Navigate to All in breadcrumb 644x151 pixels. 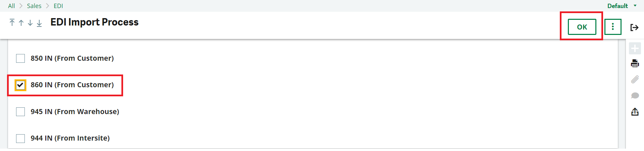(11, 6)
